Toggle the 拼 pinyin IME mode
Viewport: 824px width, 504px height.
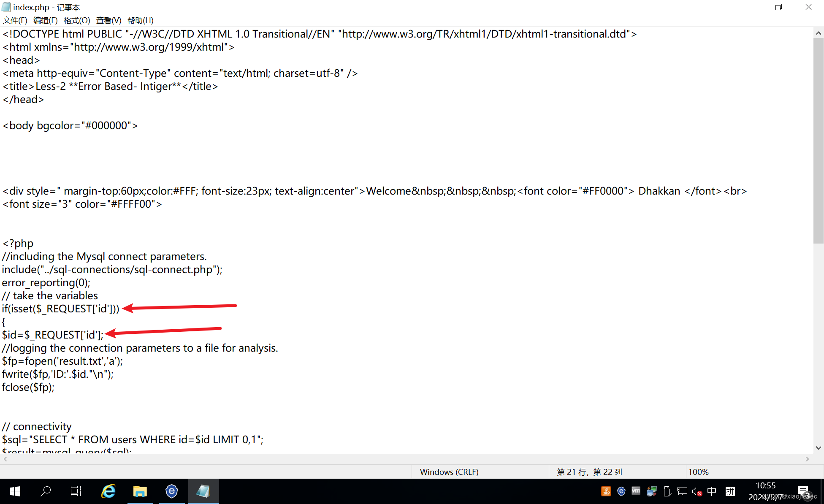pyautogui.click(x=730, y=491)
